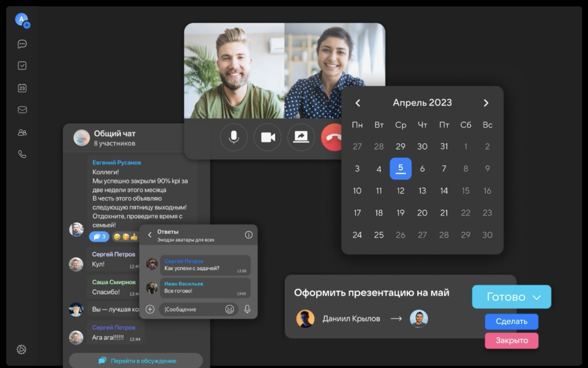
Task: Open the assignee avatar after the arrow
Action: coord(419,319)
